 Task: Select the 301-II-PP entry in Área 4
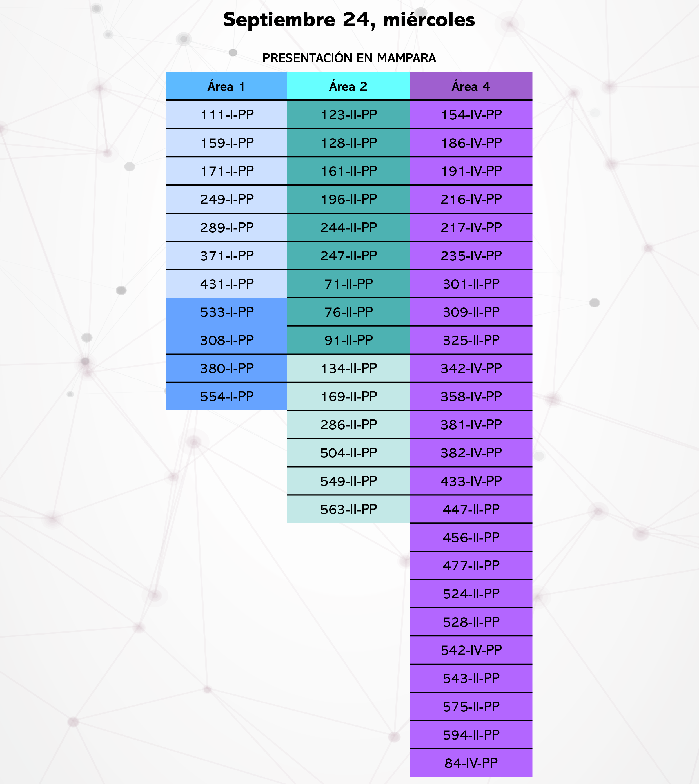click(x=471, y=284)
